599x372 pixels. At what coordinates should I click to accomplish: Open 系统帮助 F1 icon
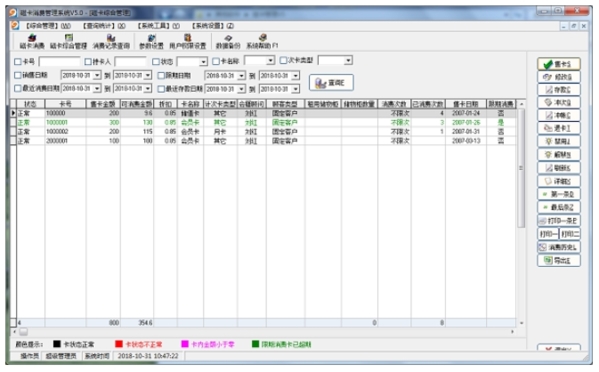pyautogui.click(x=262, y=42)
